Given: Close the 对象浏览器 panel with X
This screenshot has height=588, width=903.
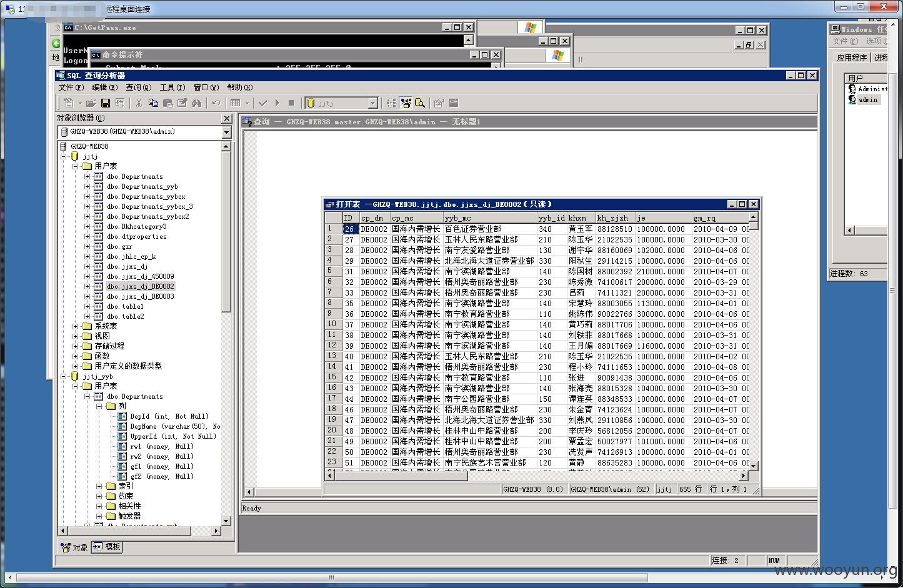Looking at the screenshot, I should tap(226, 119).
